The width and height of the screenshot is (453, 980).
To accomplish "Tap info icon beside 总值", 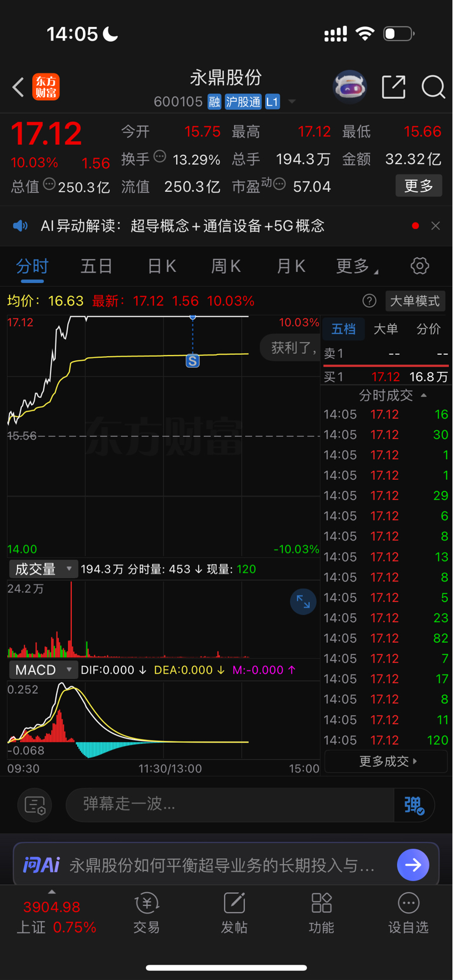I will (49, 184).
